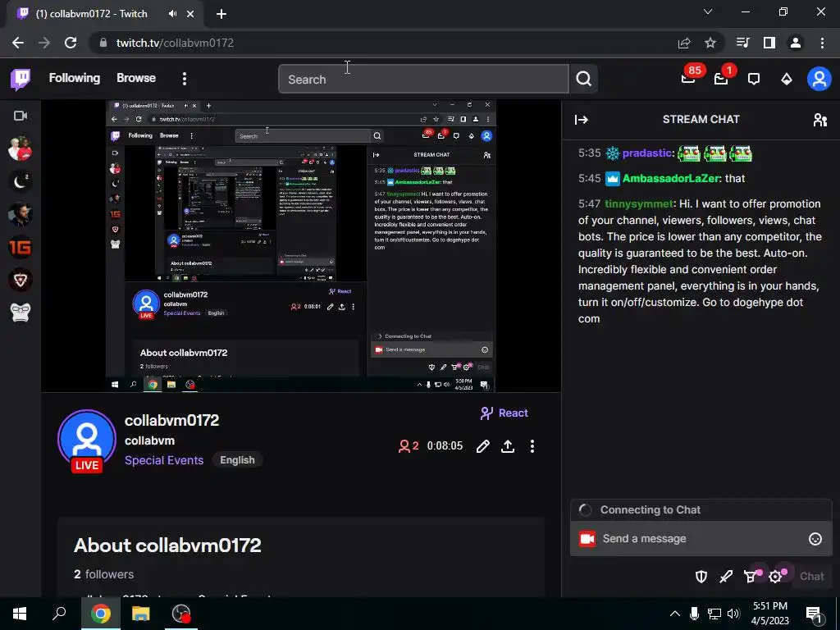This screenshot has height=630, width=840.
Task: Open the emote picker smiley icon
Action: tap(815, 539)
